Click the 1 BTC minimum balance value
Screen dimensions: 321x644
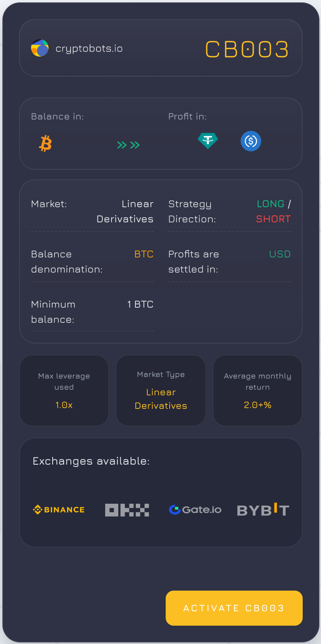tap(141, 304)
